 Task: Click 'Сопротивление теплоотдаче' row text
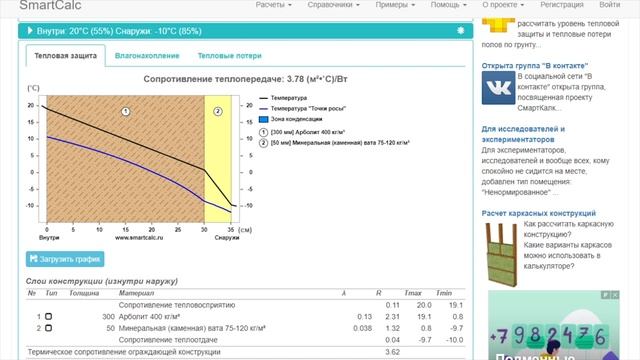tap(168, 340)
